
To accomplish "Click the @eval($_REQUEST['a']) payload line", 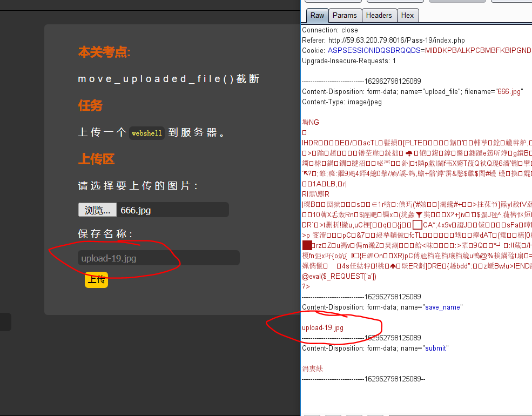I will (339, 276).
